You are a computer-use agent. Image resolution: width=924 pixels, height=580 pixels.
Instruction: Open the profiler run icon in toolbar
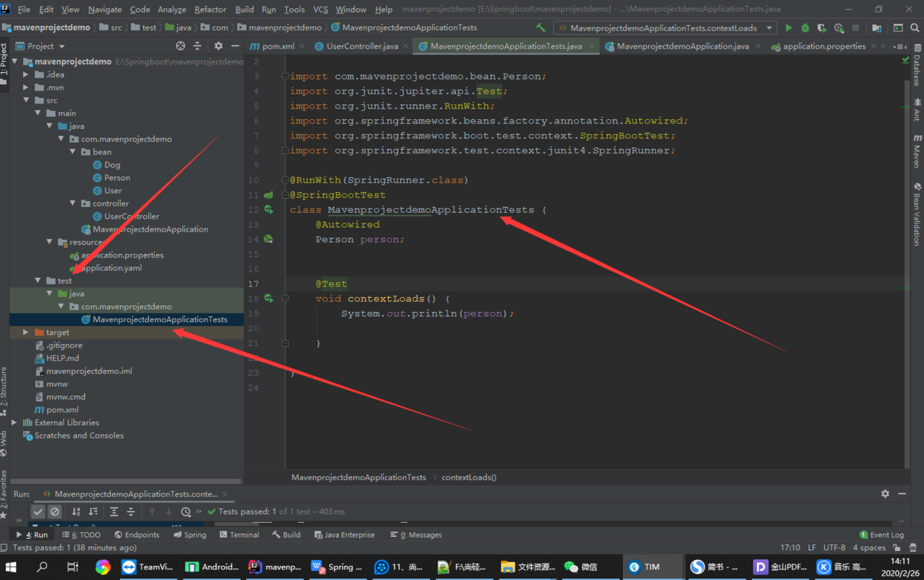coord(838,28)
